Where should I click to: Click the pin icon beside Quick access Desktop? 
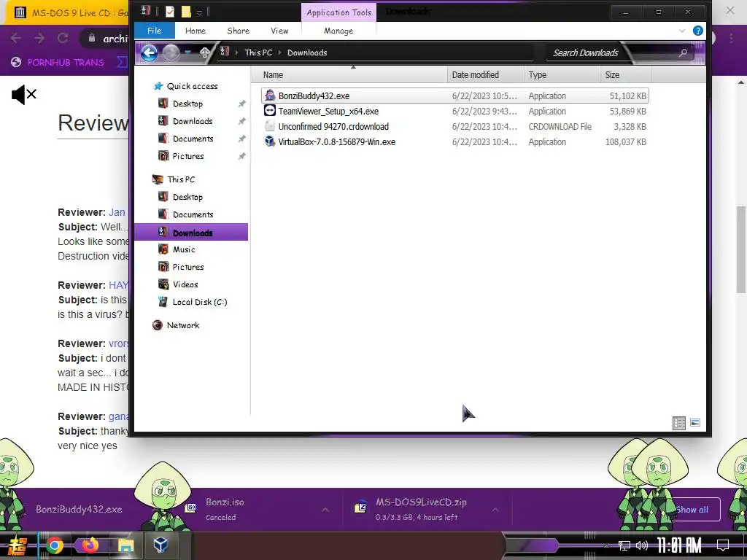[x=241, y=104]
